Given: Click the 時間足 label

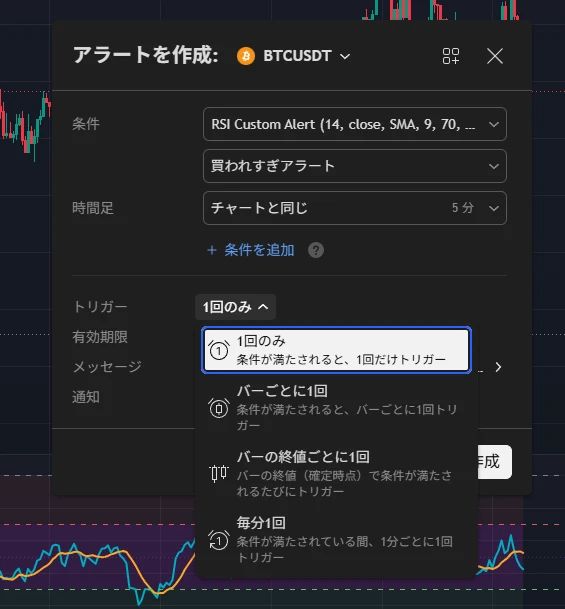Looking at the screenshot, I should [93, 208].
